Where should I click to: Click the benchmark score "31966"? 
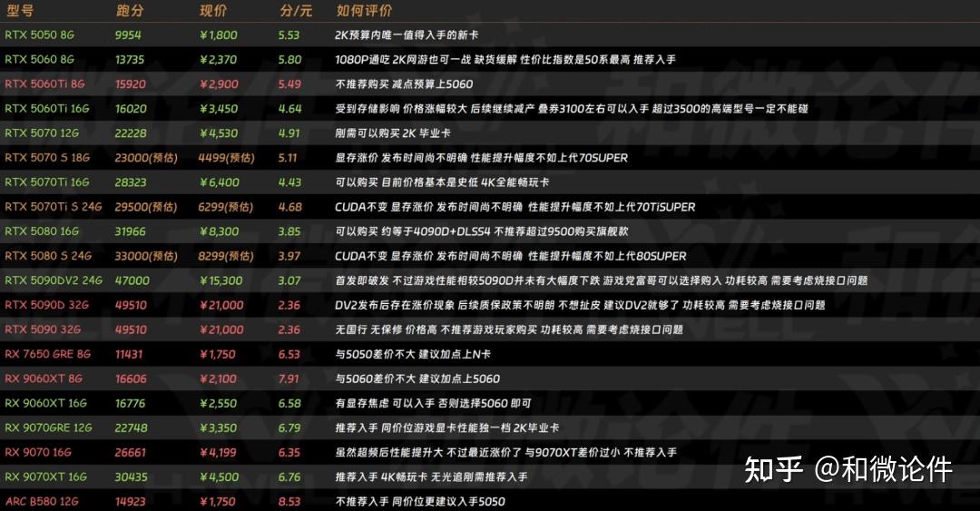(130, 231)
